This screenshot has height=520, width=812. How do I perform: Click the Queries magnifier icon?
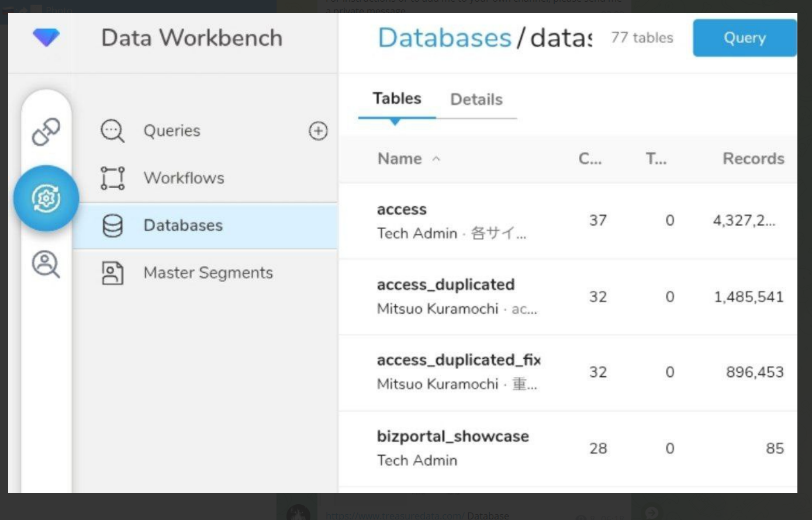(x=112, y=131)
